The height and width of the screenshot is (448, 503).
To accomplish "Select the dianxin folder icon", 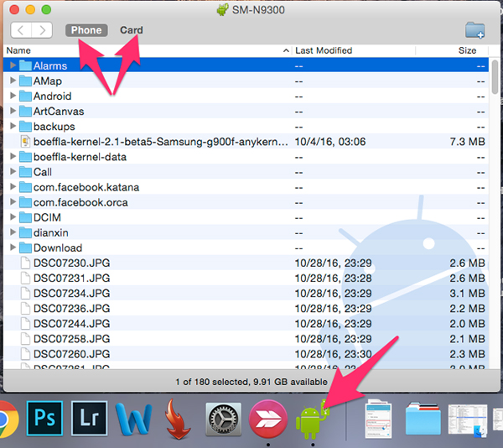I will pos(25,232).
